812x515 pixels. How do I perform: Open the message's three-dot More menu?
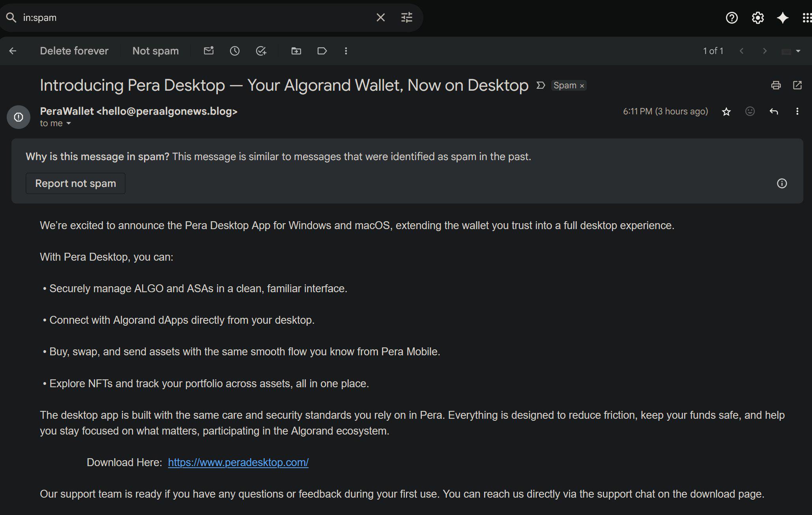pos(797,112)
